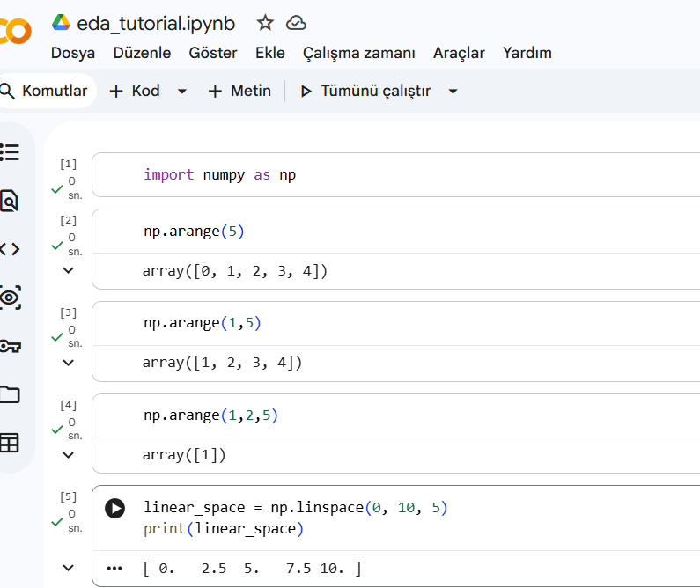This screenshot has height=588, width=700.
Task: Click the green checkmark of cell 4
Action: pyautogui.click(x=57, y=430)
